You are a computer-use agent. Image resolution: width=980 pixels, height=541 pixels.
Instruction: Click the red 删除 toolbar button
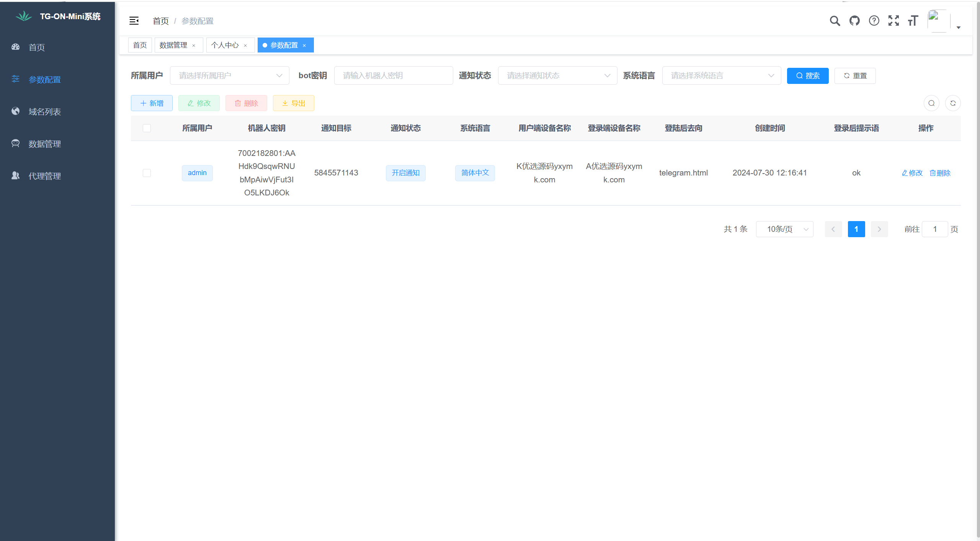(x=246, y=103)
